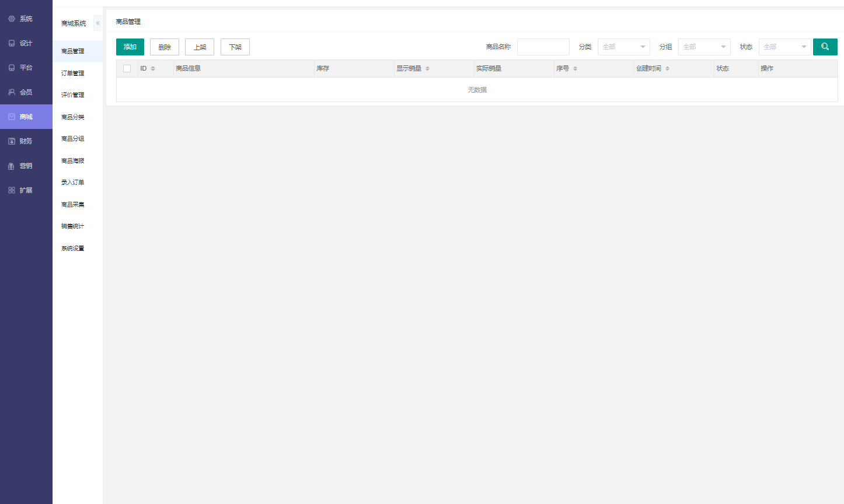Focus the 商品名称 search input field

click(x=543, y=47)
